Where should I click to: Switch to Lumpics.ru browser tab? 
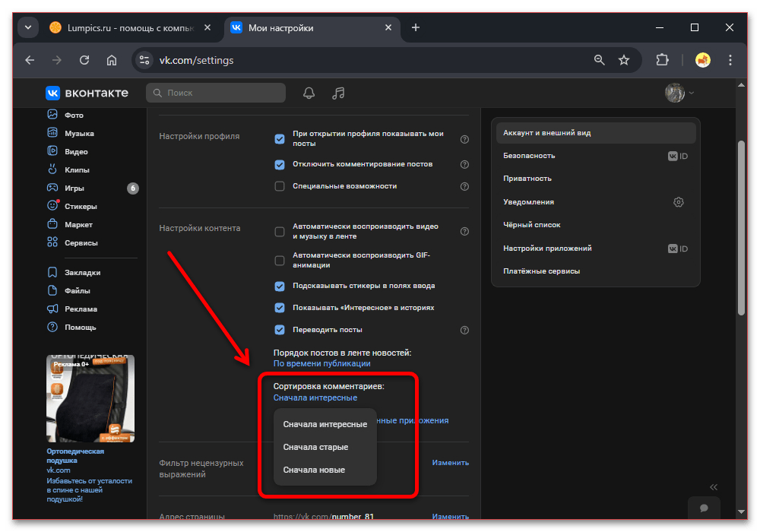130,28
